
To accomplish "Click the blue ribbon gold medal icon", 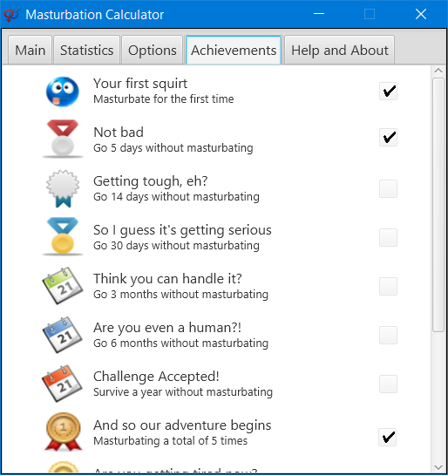I will (x=63, y=236).
